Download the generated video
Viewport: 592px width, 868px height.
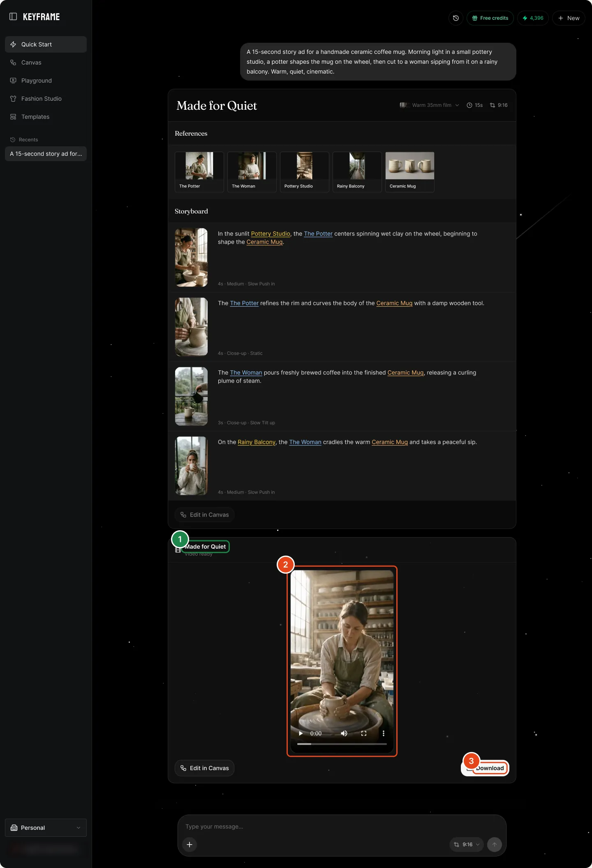click(x=485, y=768)
